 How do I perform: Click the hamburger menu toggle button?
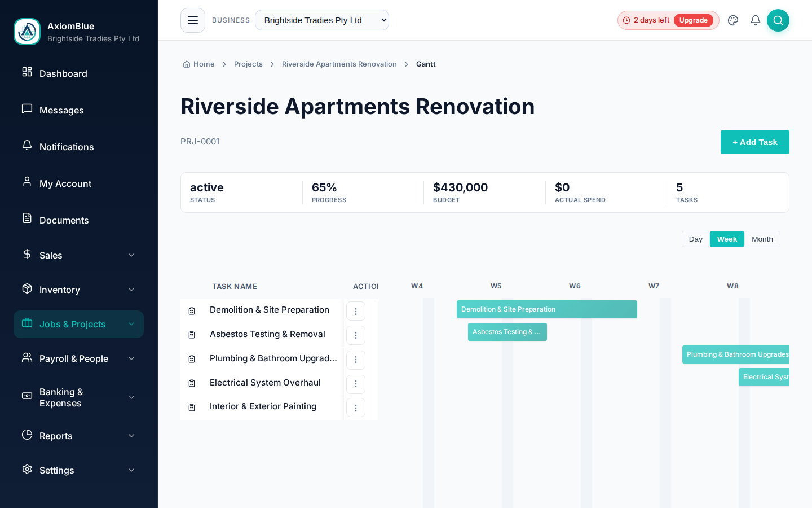point(193,20)
